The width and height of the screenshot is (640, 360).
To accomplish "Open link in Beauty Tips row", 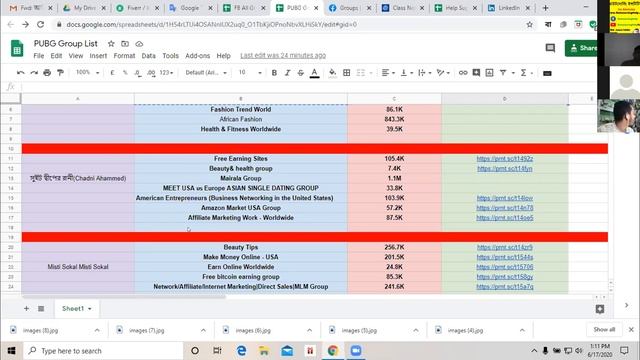I will pos(504,247).
